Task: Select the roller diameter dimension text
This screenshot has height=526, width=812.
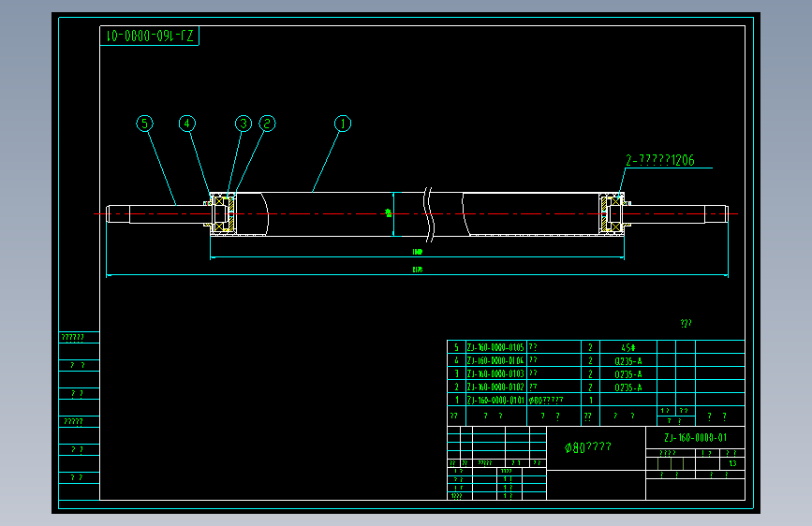Action: point(389,213)
